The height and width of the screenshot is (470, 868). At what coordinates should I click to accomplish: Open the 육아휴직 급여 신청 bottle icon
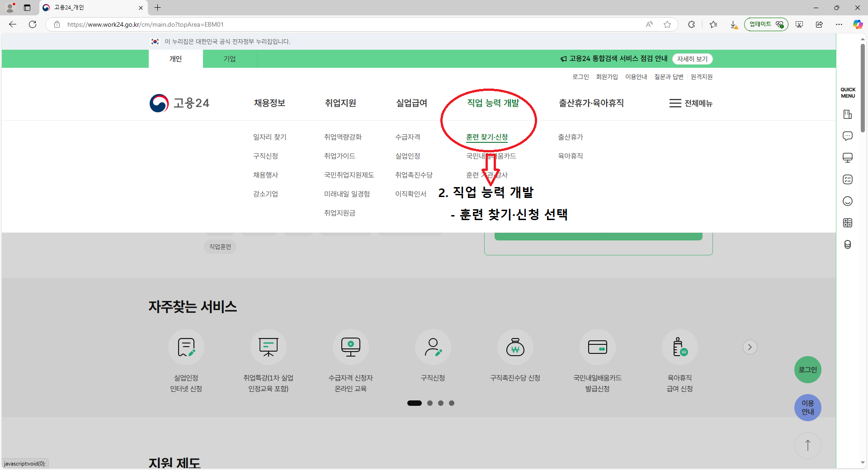click(x=680, y=347)
